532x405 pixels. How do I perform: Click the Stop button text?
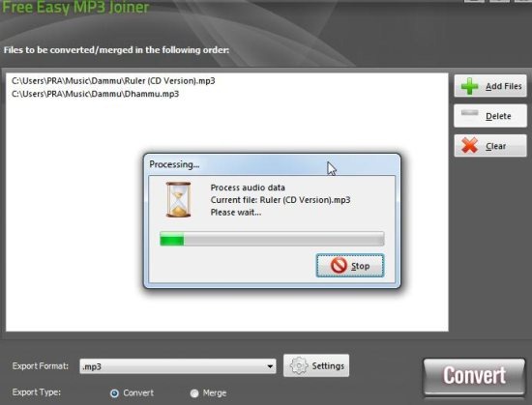coord(360,266)
